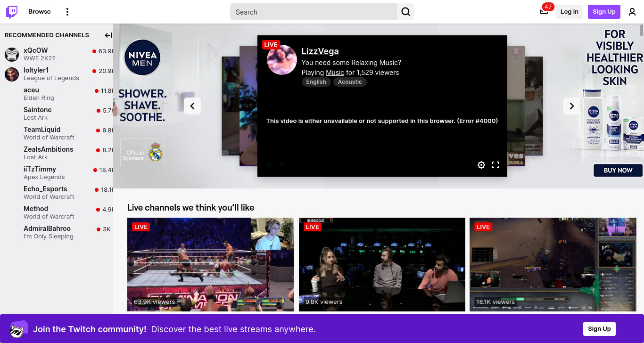Open Method channel in sidebar
This screenshot has height=343, width=644.
(x=57, y=213)
